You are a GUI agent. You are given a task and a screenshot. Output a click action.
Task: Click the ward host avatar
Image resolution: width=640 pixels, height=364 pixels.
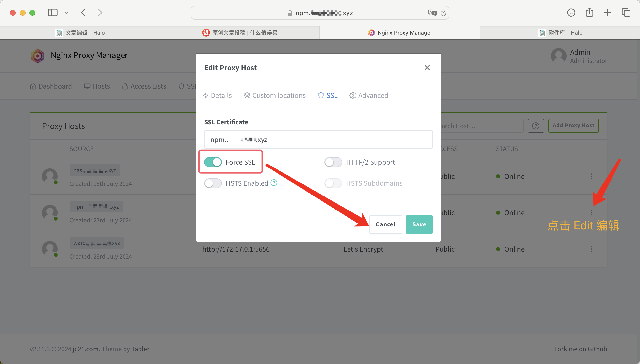(x=50, y=249)
